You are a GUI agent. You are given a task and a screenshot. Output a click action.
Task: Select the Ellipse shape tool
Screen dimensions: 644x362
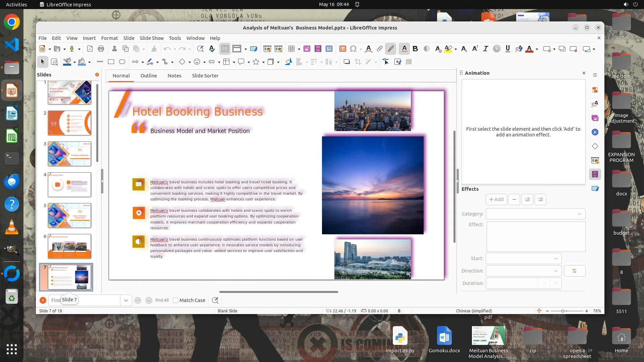(122, 62)
